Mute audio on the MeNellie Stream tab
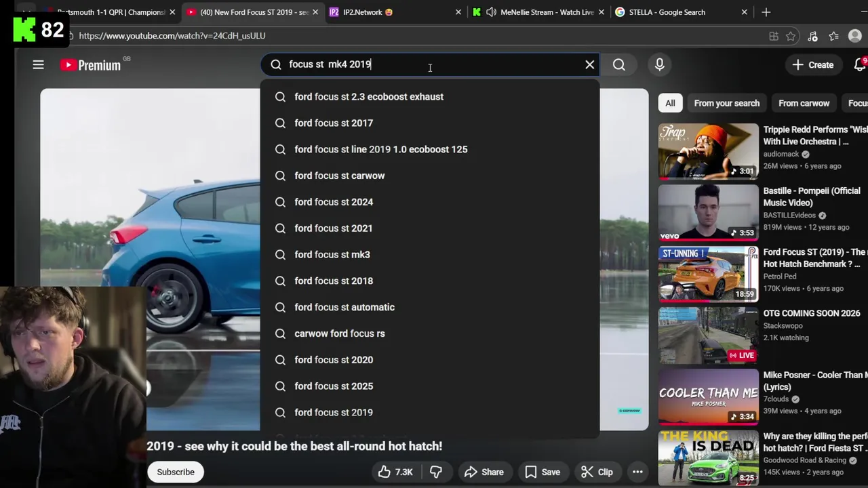 (x=491, y=12)
